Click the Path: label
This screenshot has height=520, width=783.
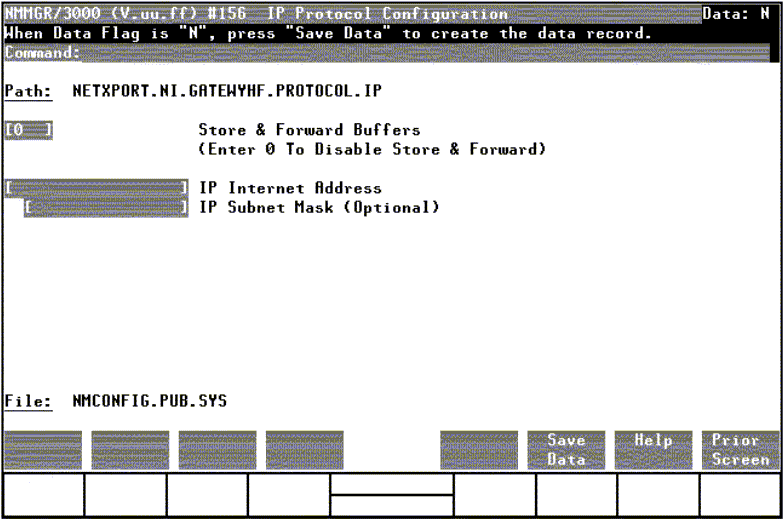tap(28, 91)
